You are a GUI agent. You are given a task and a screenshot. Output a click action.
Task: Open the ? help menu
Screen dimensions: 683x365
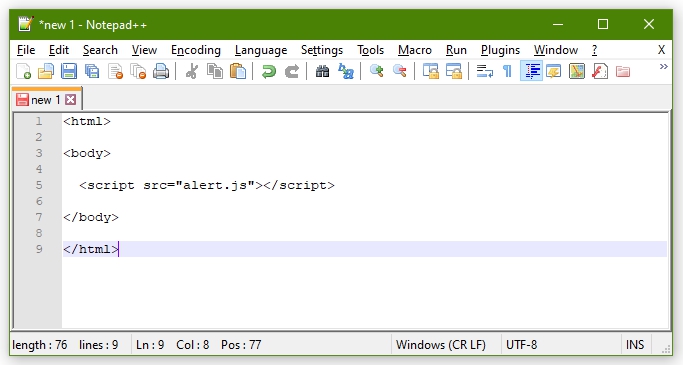595,50
